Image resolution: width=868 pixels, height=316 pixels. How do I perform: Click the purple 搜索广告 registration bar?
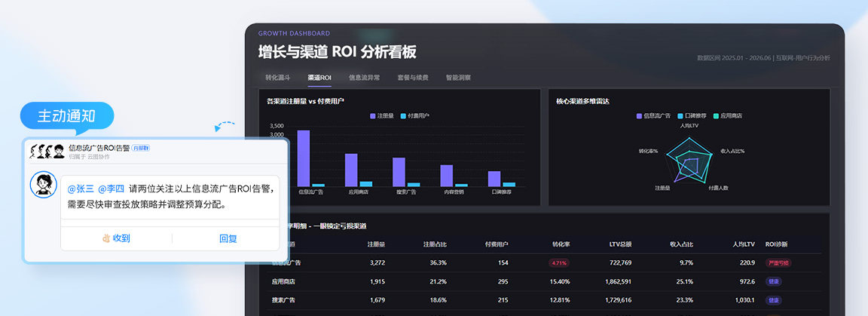coord(399,173)
